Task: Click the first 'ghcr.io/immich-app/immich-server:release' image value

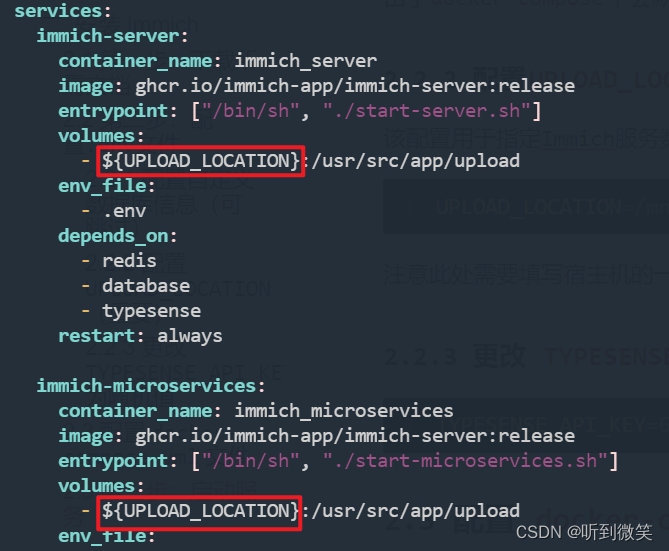Action: click(x=355, y=86)
